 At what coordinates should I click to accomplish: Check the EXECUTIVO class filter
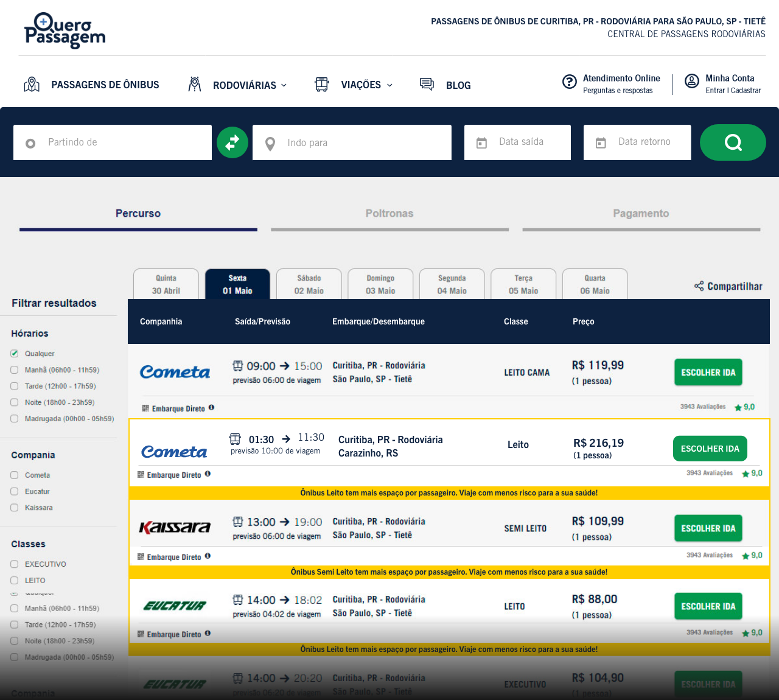pyautogui.click(x=15, y=564)
